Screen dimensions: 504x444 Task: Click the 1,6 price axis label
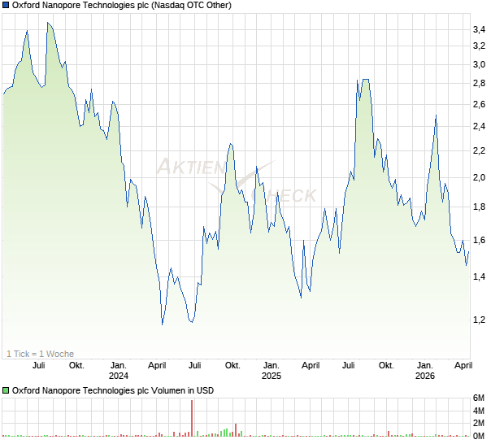[479, 240]
